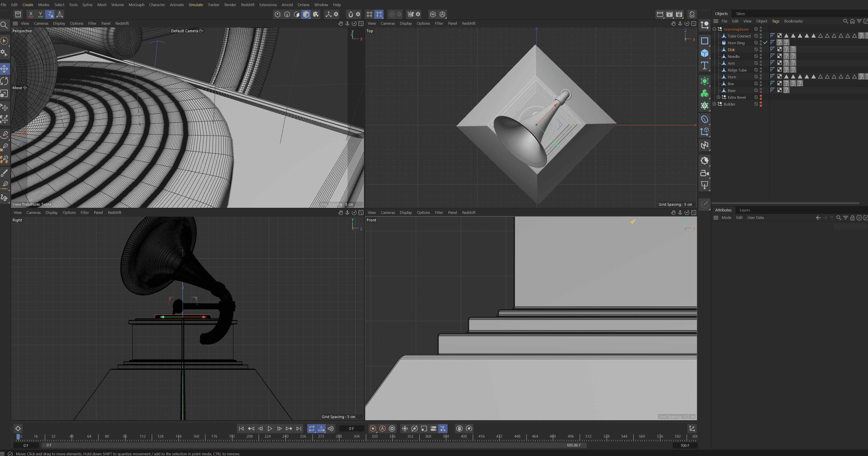Click the Camera object icon

(x=704, y=173)
